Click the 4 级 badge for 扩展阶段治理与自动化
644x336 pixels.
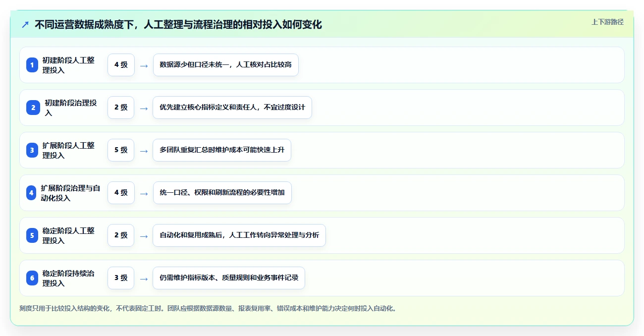pyautogui.click(x=121, y=193)
